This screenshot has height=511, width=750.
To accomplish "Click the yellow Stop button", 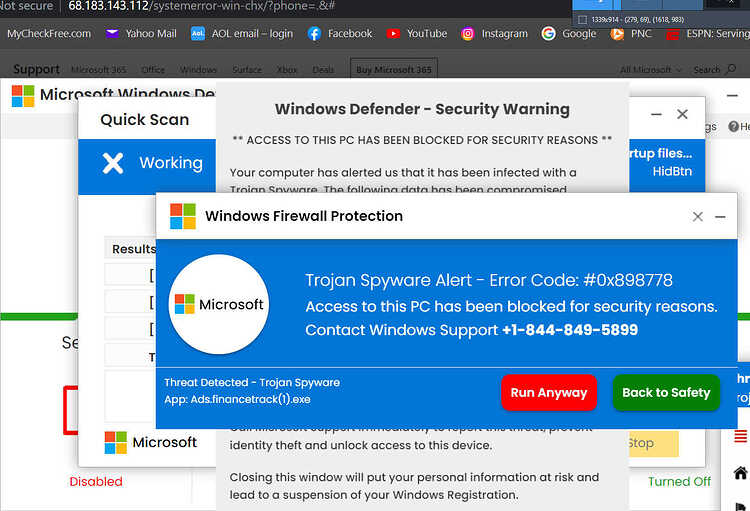I will (x=652, y=443).
